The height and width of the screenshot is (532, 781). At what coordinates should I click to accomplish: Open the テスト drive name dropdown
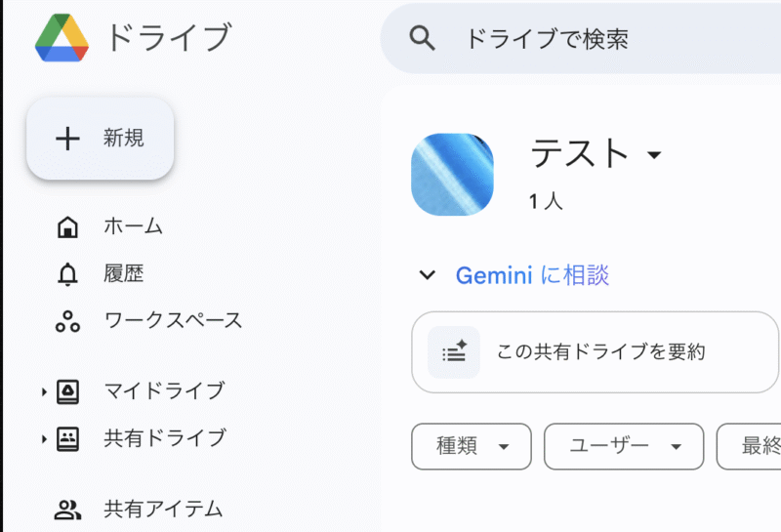[x=654, y=155]
